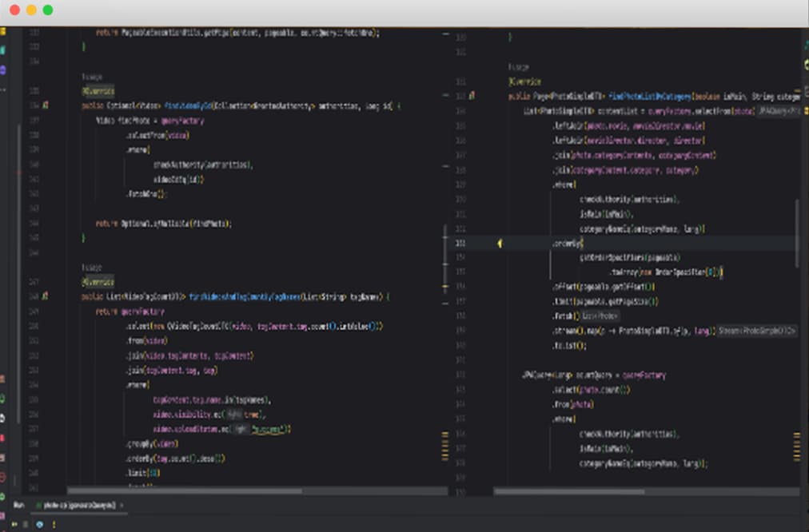Click Optional.ofNullable(findPhoto) in the return statement
809x532 pixels.
tap(177, 224)
